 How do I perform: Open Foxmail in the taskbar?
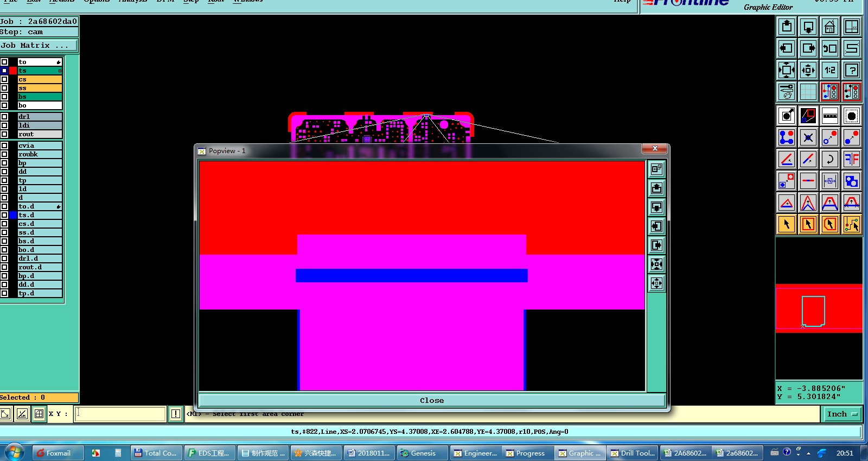58,453
